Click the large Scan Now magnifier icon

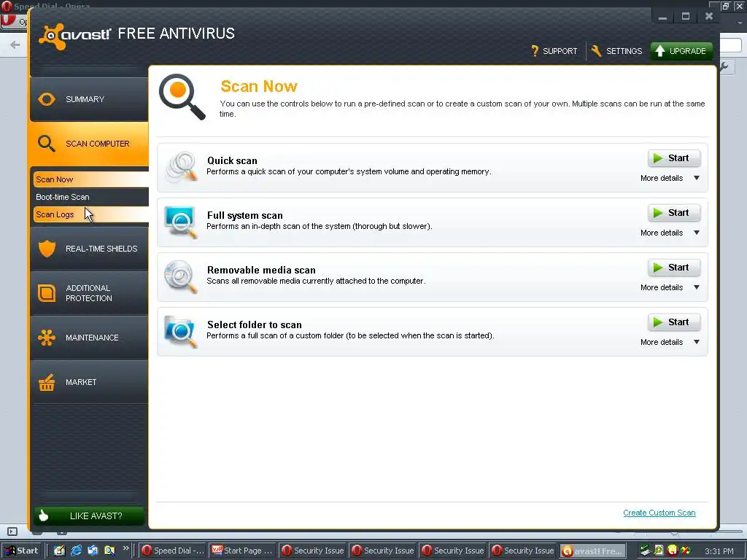(x=182, y=97)
